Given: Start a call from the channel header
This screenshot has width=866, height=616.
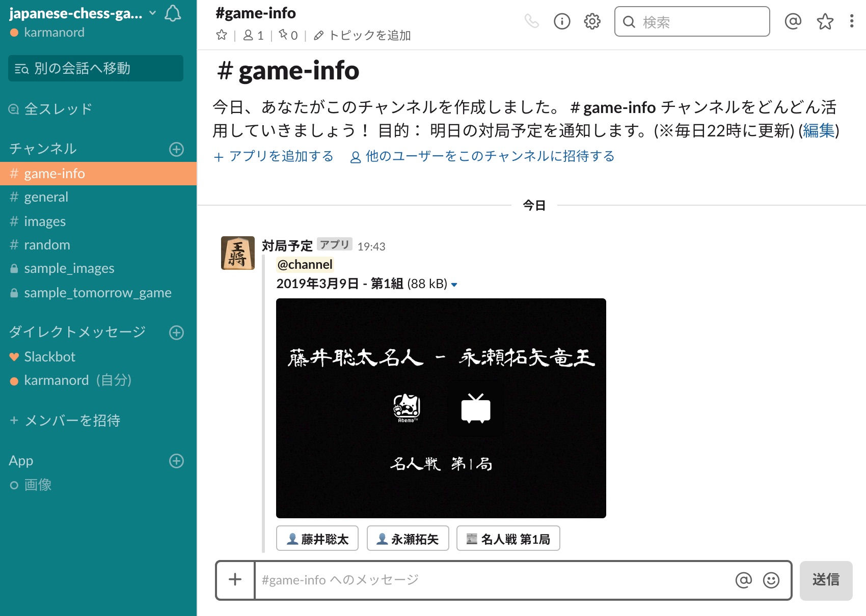Looking at the screenshot, I should pos(532,21).
